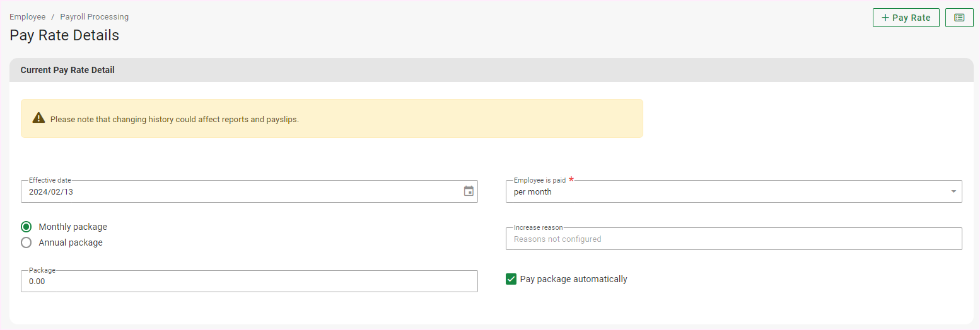Navigate to Payroll Processing breadcrumb
The image size is (980, 330).
(x=95, y=17)
